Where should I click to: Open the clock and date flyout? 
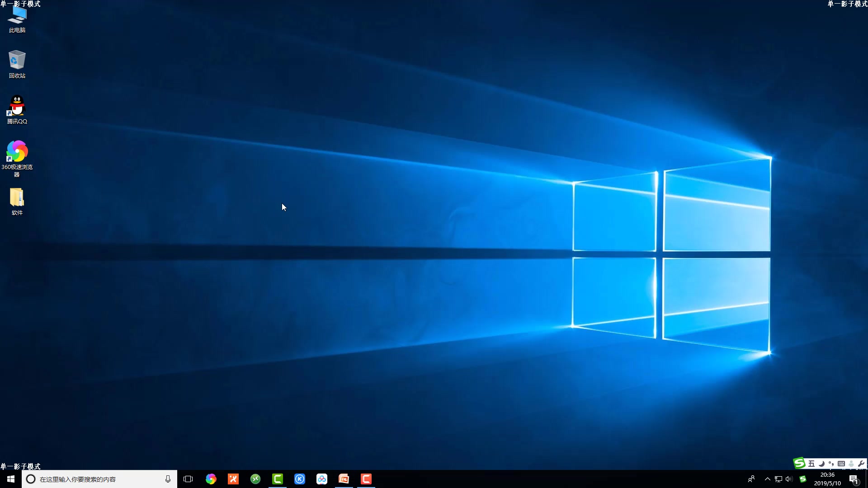coord(827,479)
